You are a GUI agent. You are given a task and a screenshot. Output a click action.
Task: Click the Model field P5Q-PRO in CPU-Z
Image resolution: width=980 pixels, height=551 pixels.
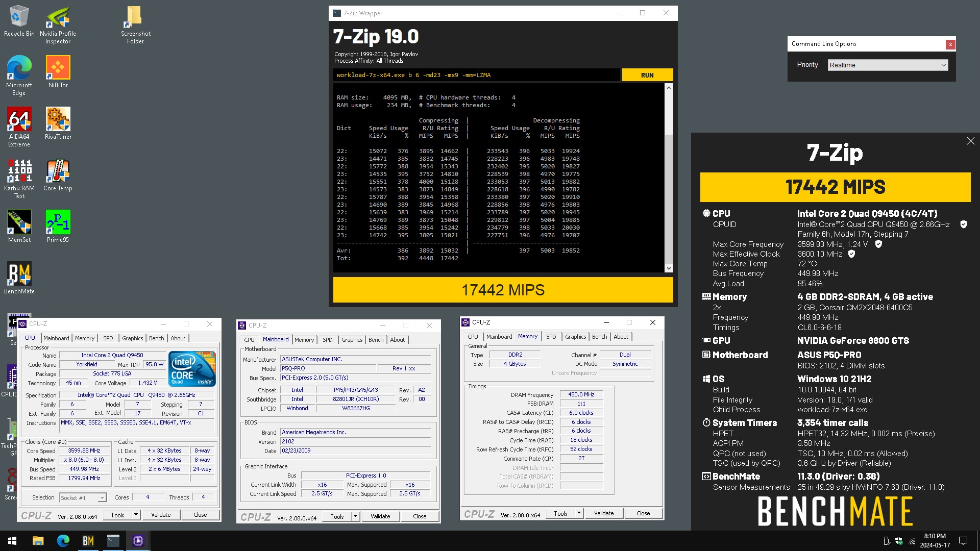click(x=328, y=369)
